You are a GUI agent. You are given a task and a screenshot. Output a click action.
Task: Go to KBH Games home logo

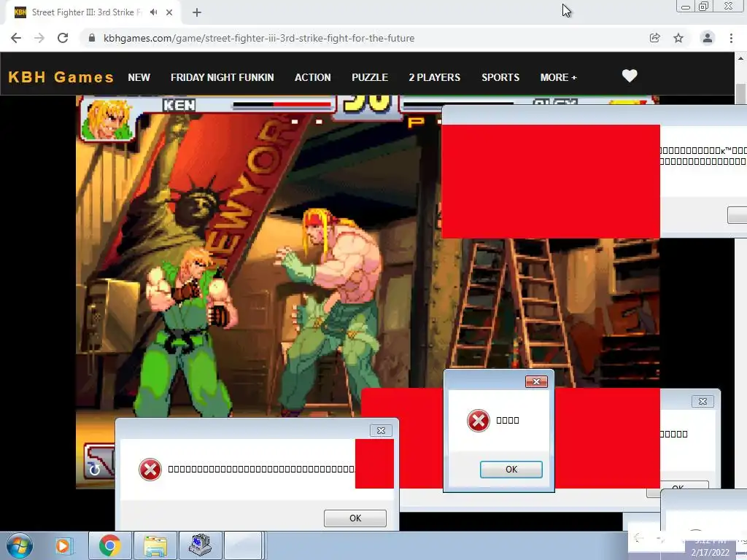pos(61,77)
